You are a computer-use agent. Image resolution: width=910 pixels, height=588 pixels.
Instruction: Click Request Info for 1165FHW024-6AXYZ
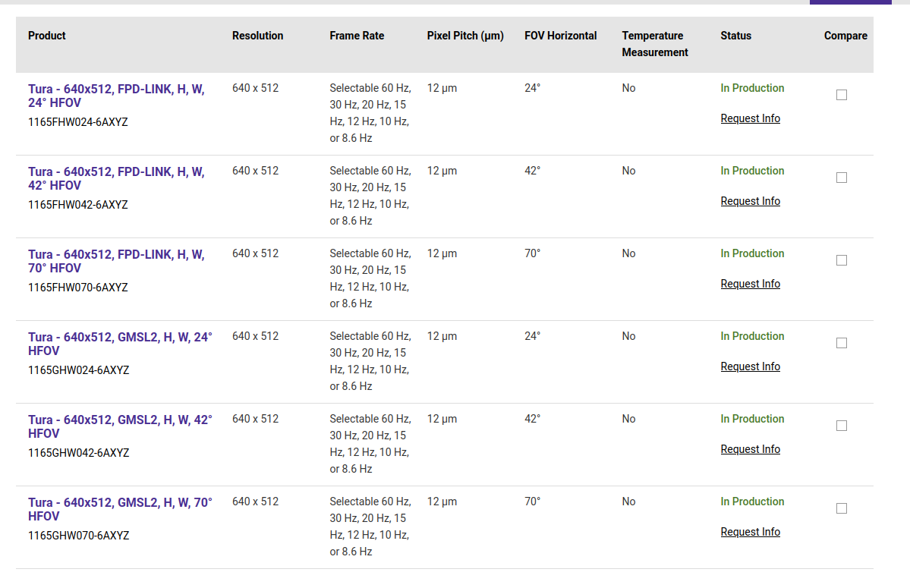750,118
